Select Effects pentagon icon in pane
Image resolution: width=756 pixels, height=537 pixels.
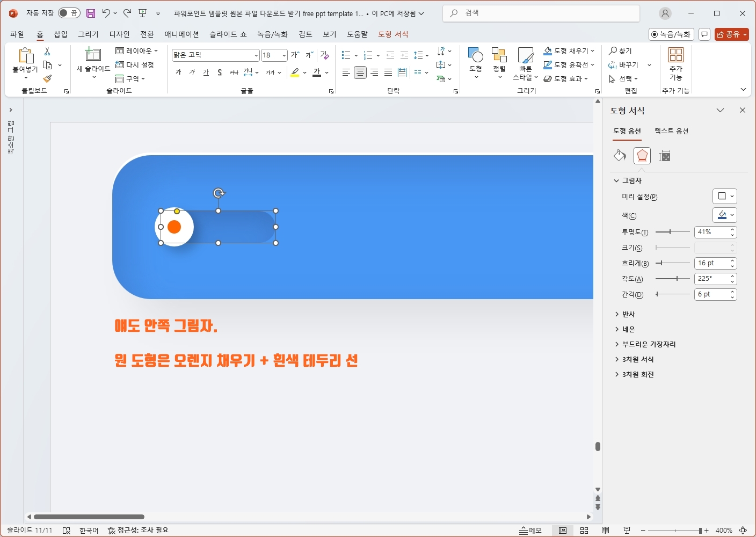coord(642,156)
